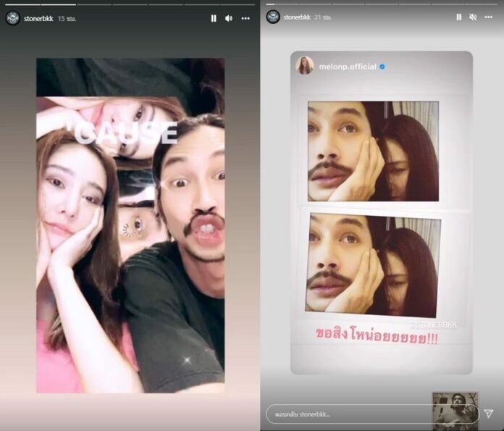This screenshot has height=431, width=504.
Task: Click the verified badge next to melonp.official
Action: [x=382, y=67]
